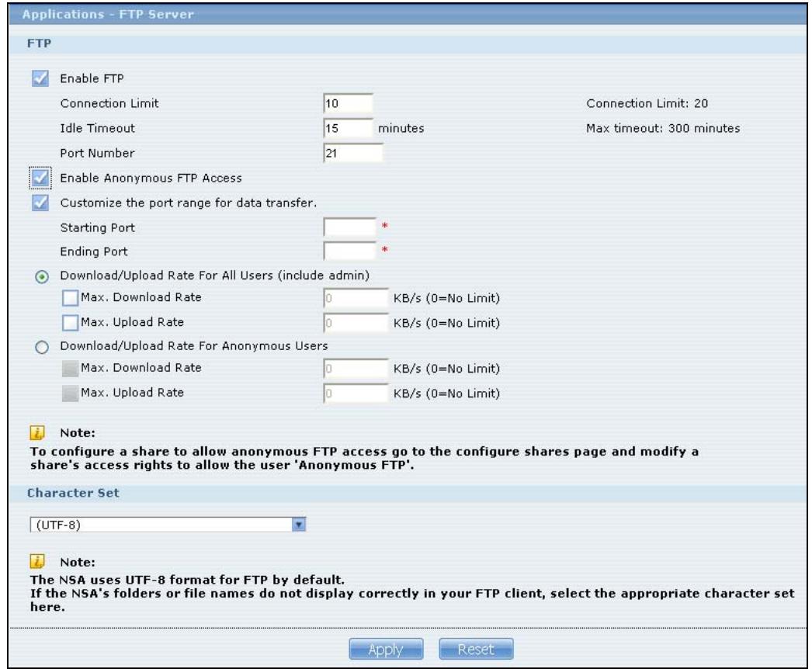Click the Reset button
This screenshot has width=812, height=669.
[x=476, y=650]
